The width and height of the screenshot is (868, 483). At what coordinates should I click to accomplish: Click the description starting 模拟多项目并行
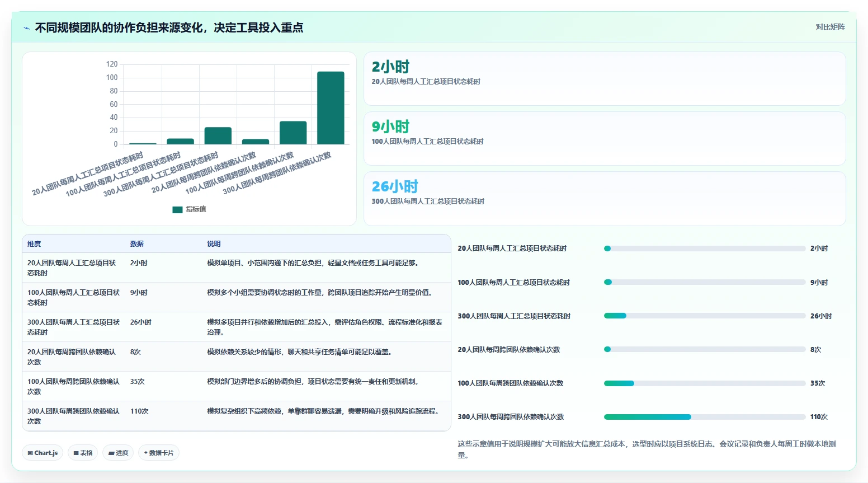(x=325, y=327)
